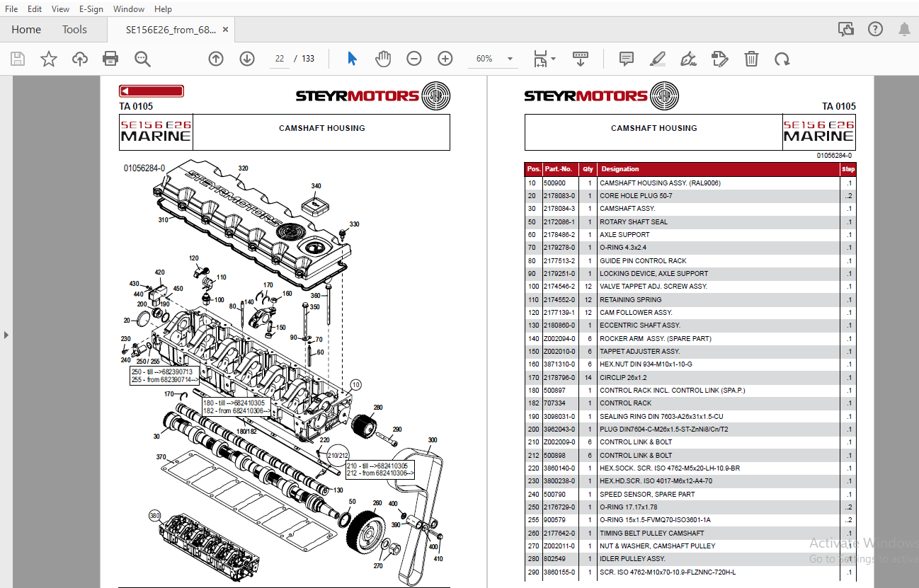Screen dimensions: 919x588
Task: Open the page display options dropdown arrow
Action: point(554,59)
